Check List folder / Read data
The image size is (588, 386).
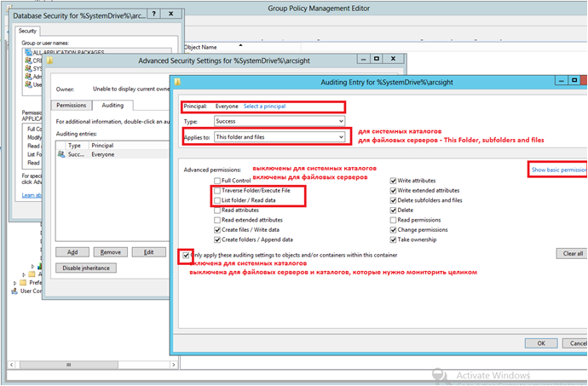point(217,200)
